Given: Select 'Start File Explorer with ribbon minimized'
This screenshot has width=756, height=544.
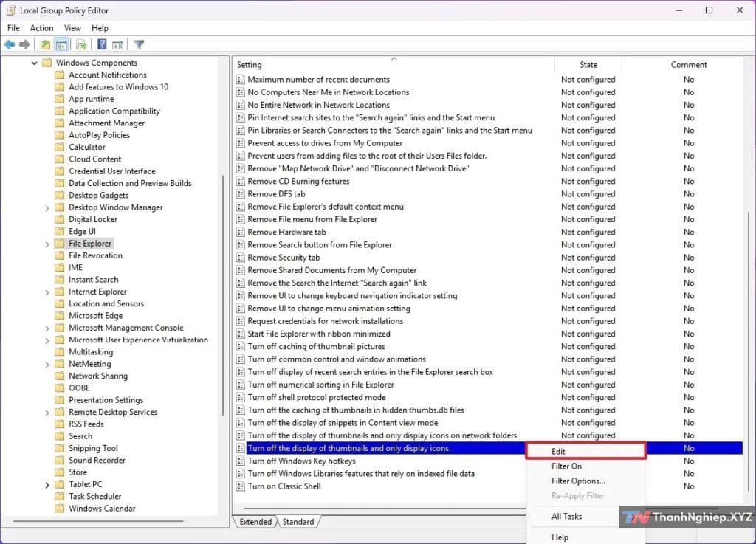Looking at the screenshot, I should pyautogui.click(x=319, y=334).
